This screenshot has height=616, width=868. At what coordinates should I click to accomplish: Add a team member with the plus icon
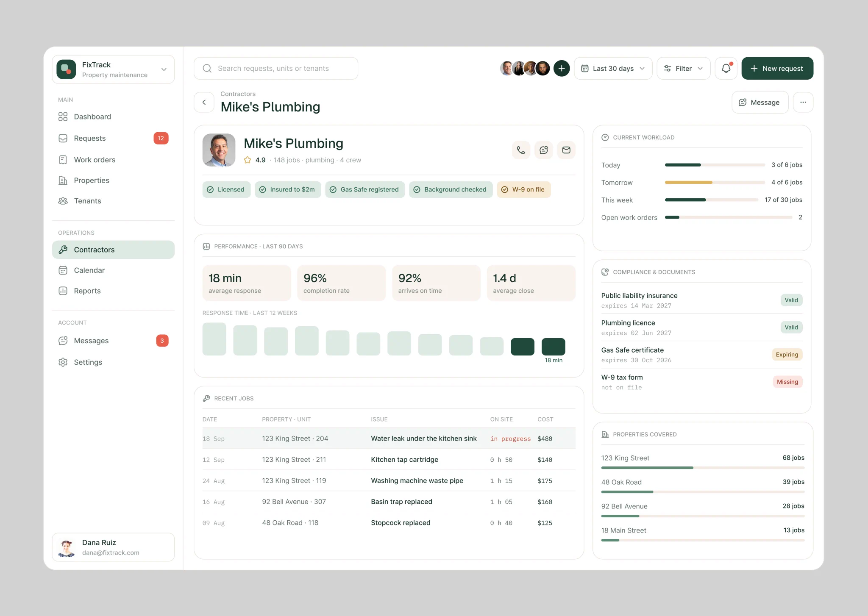pyautogui.click(x=562, y=68)
